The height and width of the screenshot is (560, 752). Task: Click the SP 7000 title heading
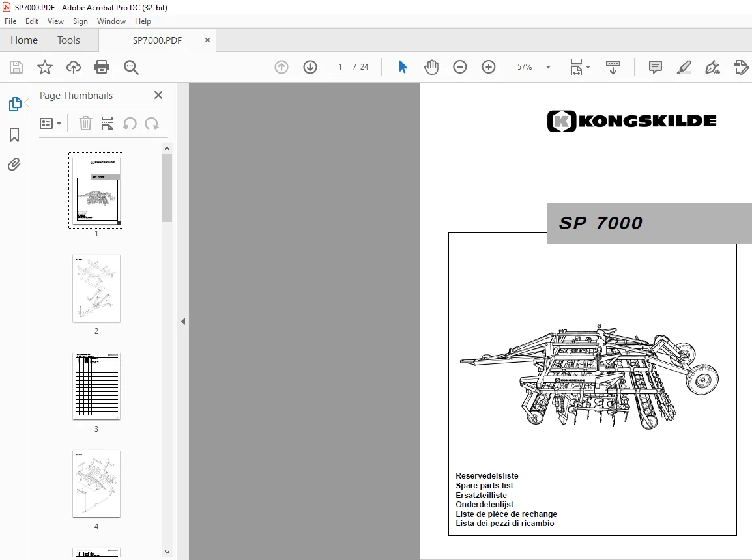[x=600, y=223]
